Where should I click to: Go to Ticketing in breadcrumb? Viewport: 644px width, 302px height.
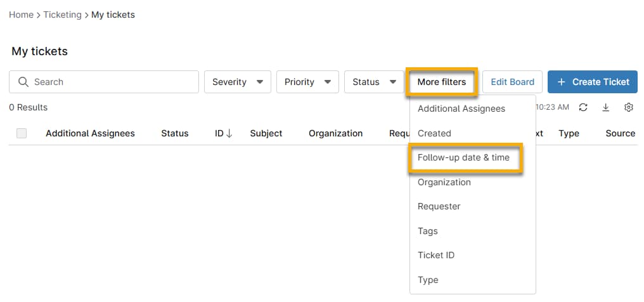coord(62,15)
